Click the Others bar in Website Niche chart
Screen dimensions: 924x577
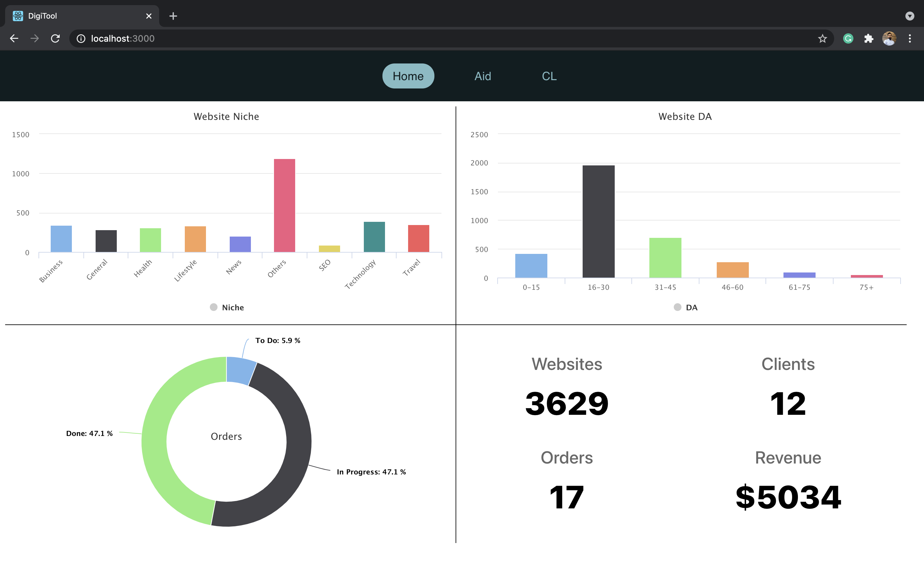[x=284, y=206]
